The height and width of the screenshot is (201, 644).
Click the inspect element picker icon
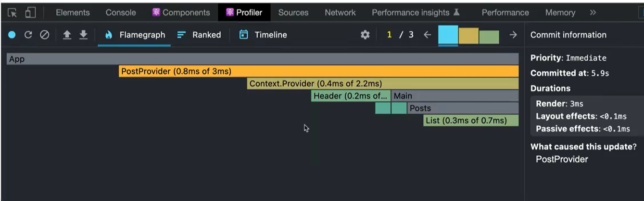pyautogui.click(x=12, y=13)
